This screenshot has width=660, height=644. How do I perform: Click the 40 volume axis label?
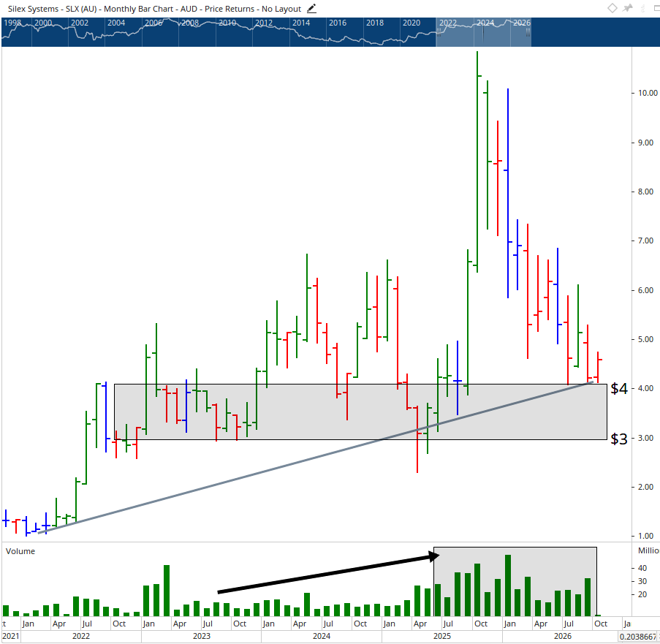(642, 568)
